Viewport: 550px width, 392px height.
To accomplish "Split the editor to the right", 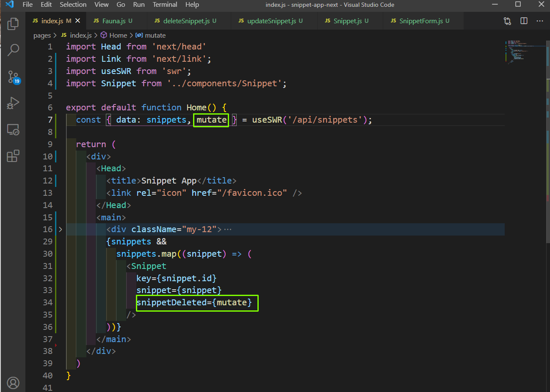I will click(x=524, y=21).
